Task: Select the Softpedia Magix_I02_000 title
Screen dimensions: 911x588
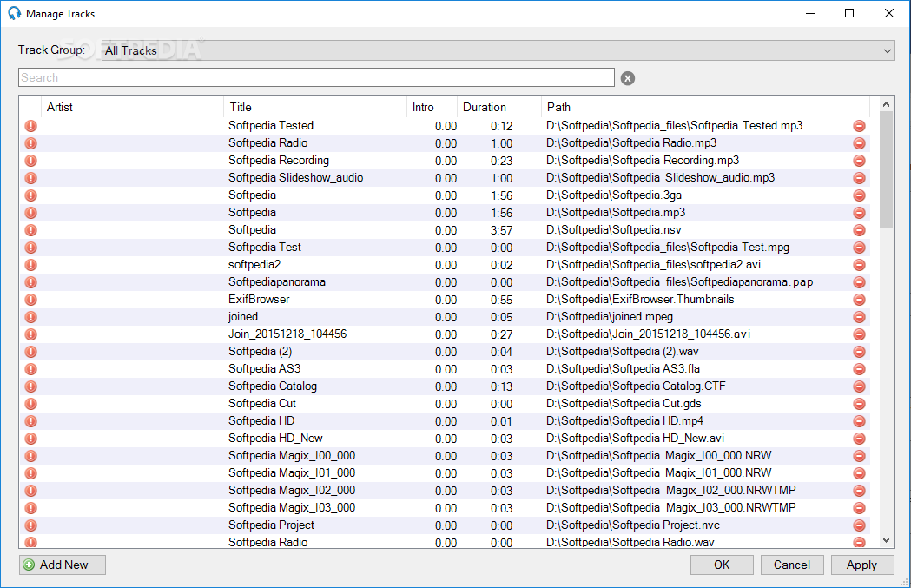Action: point(292,491)
